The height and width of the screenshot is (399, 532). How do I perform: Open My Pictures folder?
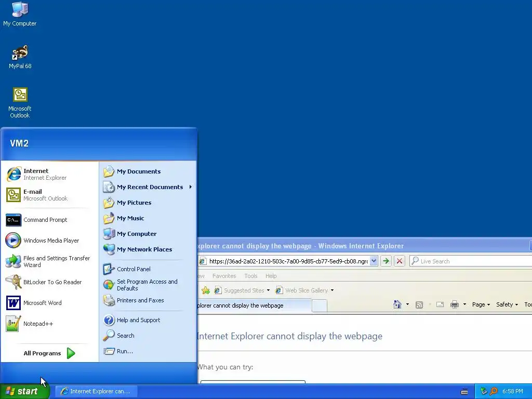point(148,203)
